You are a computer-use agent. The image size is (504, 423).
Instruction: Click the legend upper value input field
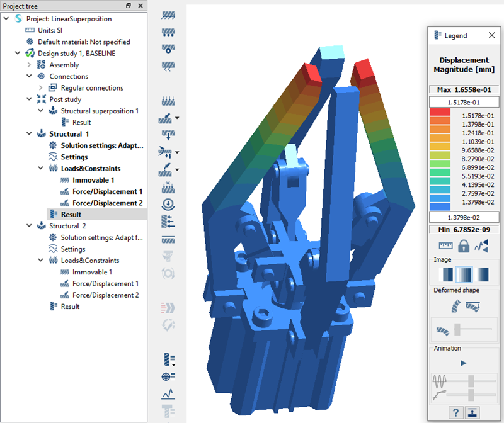pos(463,102)
